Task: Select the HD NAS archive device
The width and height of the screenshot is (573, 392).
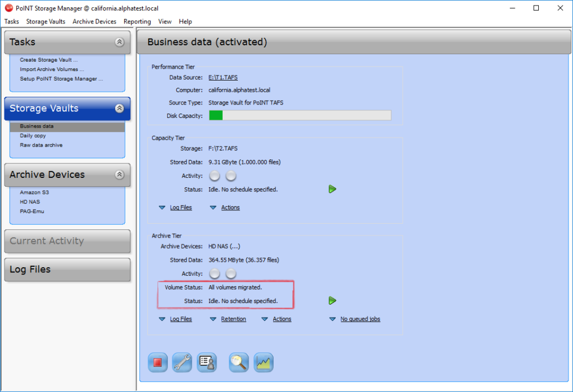Action: 30,202
